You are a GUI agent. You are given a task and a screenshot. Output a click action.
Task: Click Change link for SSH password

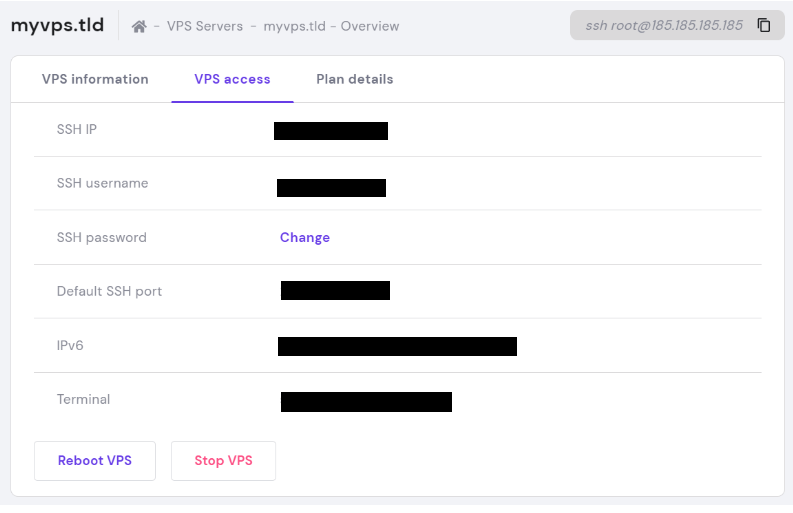tap(305, 238)
